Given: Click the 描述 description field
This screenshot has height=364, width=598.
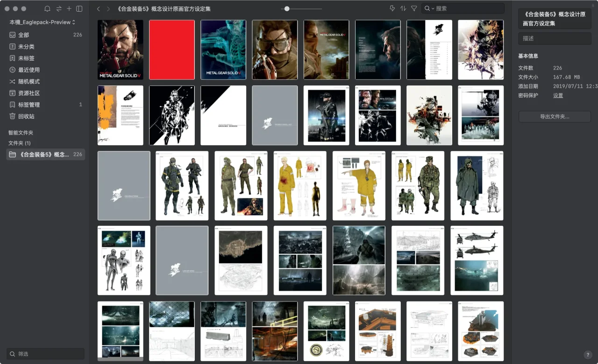Looking at the screenshot, I should click(x=555, y=38).
